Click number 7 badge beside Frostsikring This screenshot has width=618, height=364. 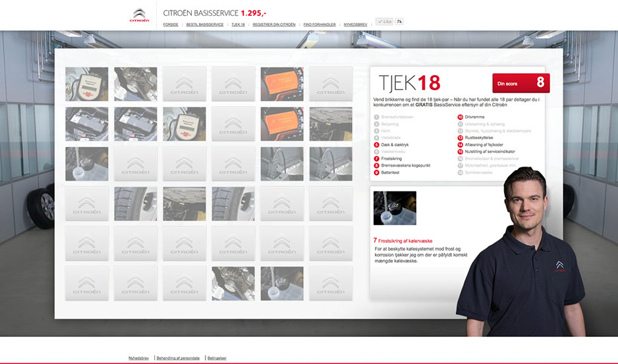[376, 159]
